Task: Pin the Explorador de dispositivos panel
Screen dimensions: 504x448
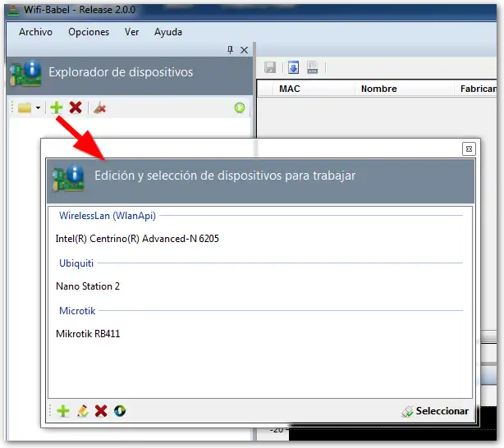Action: (230, 50)
